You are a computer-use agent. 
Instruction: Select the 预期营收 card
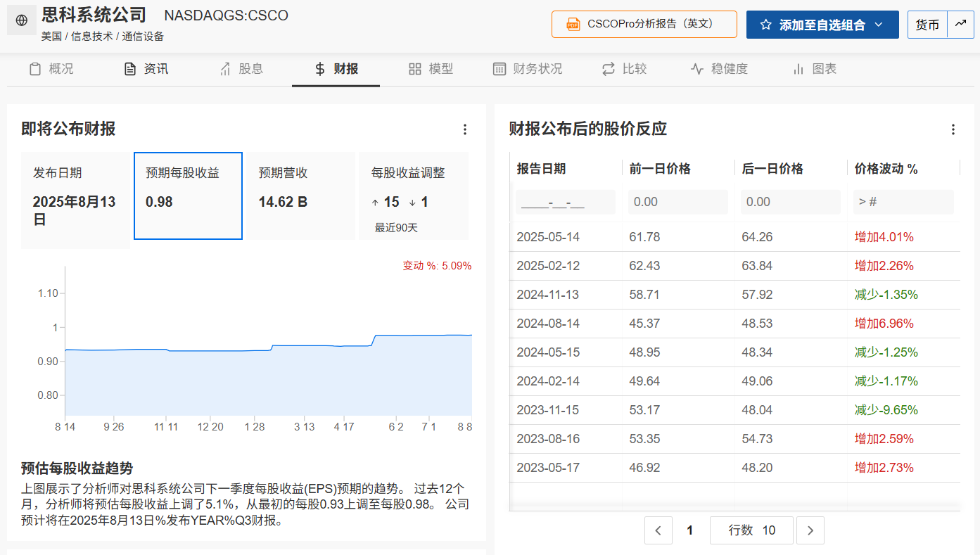click(x=300, y=196)
